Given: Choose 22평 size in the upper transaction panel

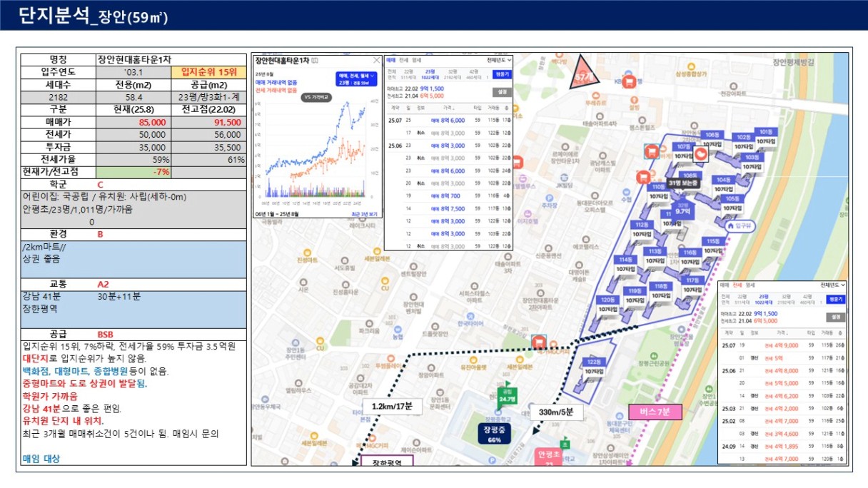Looking at the screenshot, I should pos(408,73).
